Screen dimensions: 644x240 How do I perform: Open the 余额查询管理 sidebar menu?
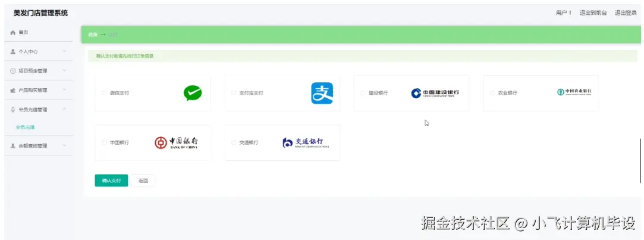coord(39,146)
